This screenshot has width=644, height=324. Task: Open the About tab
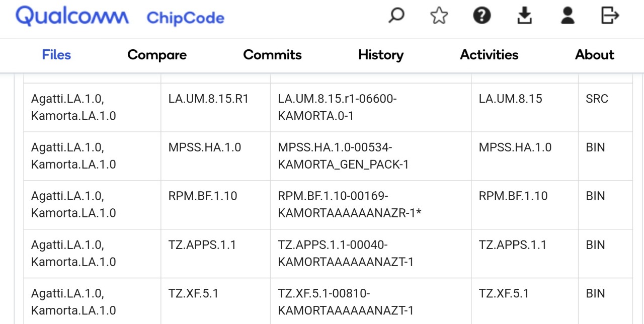click(595, 55)
